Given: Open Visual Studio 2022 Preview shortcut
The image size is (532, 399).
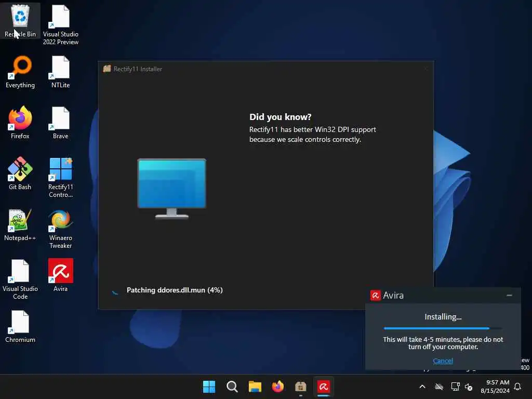Looking at the screenshot, I should point(60,24).
